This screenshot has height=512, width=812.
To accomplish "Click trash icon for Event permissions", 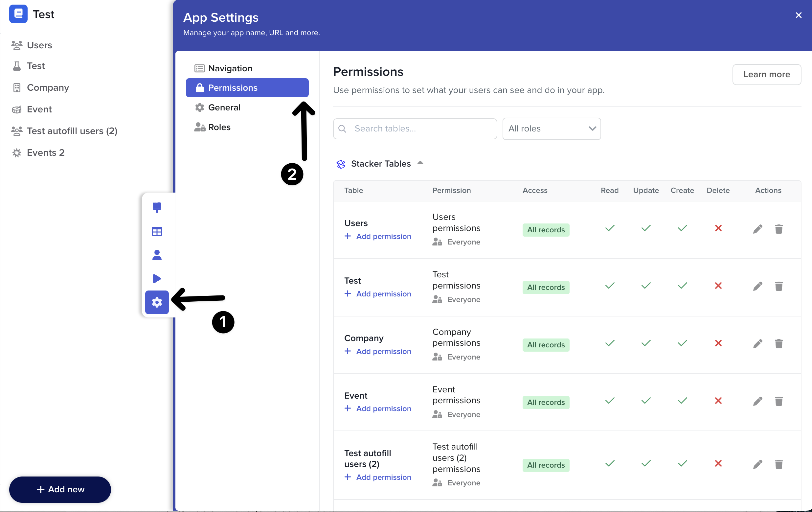I will pyautogui.click(x=778, y=401).
